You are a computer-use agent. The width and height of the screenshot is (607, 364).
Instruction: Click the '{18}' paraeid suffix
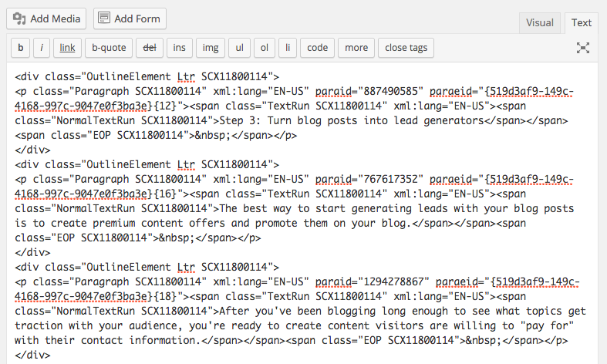coord(164,296)
